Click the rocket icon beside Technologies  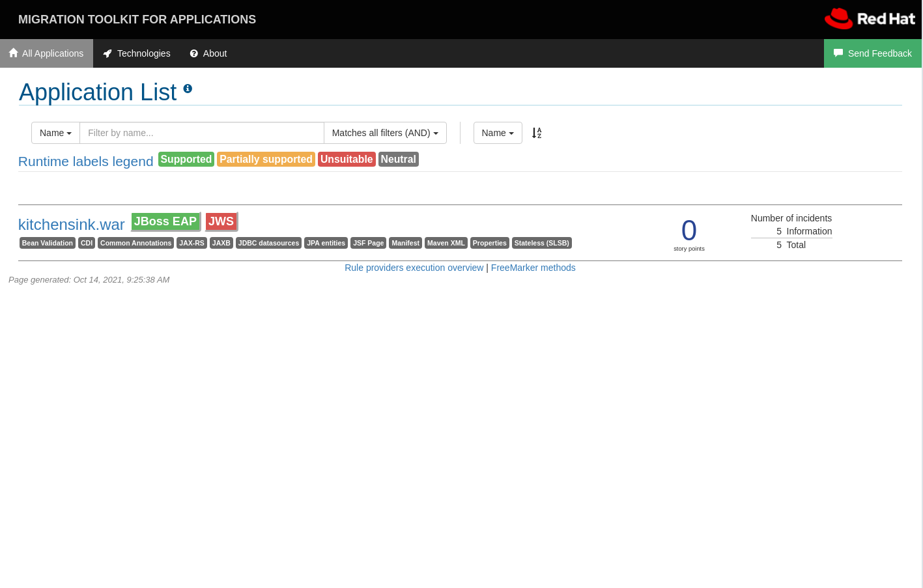point(107,53)
